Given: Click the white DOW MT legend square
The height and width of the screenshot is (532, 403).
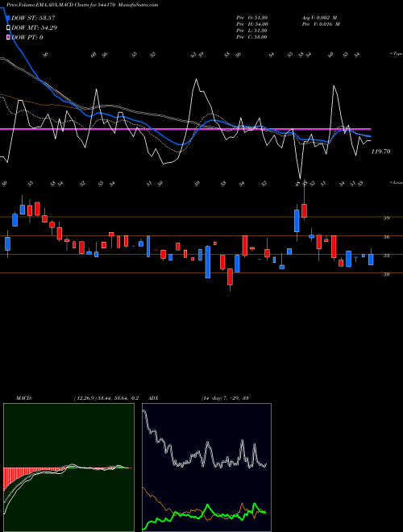Looking at the screenshot, I should pyautogui.click(x=9, y=28).
